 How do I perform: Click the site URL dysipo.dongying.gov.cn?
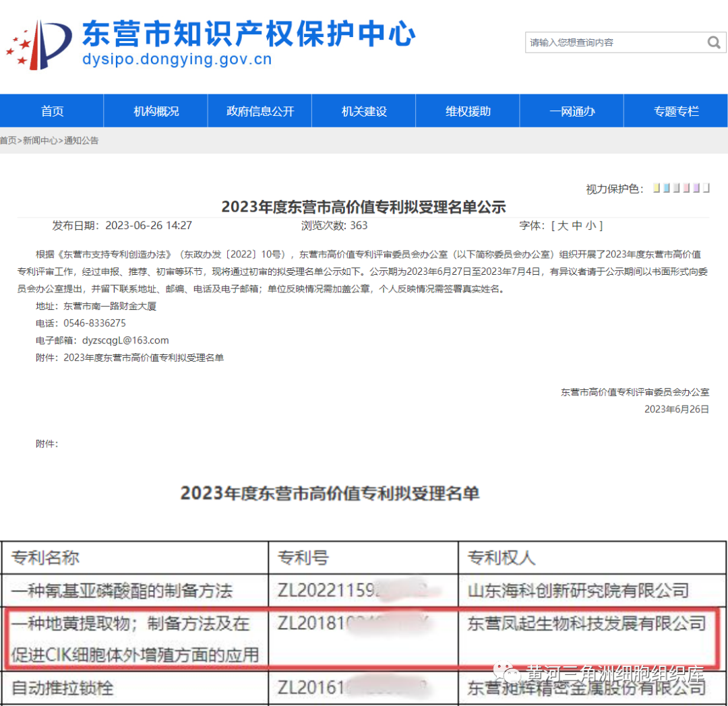(x=177, y=59)
